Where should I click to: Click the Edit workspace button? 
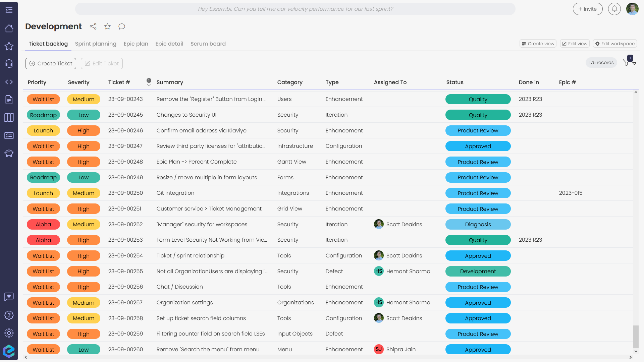(615, 44)
